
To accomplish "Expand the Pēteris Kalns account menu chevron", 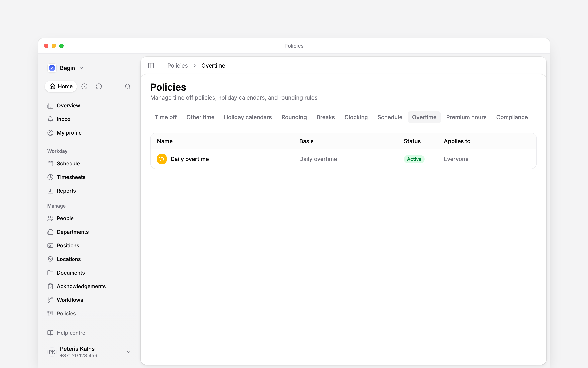I will coord(129,352).
